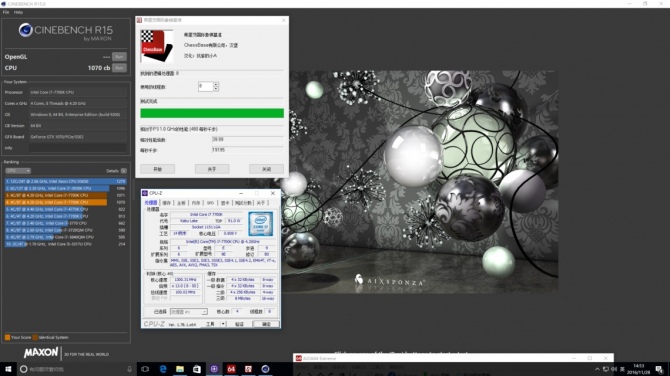
Task: Click the Intel Core i7 badge in CPU-Z
Action: point(261,224)
